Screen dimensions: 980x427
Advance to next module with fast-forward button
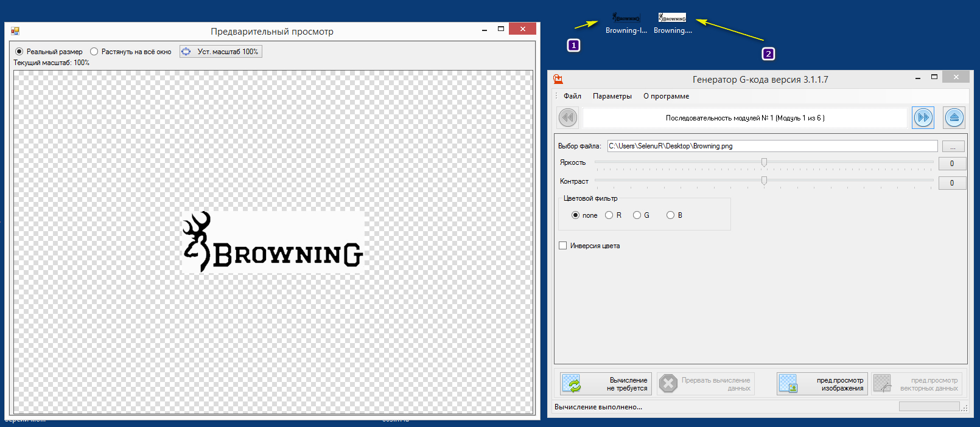point(923,117)
